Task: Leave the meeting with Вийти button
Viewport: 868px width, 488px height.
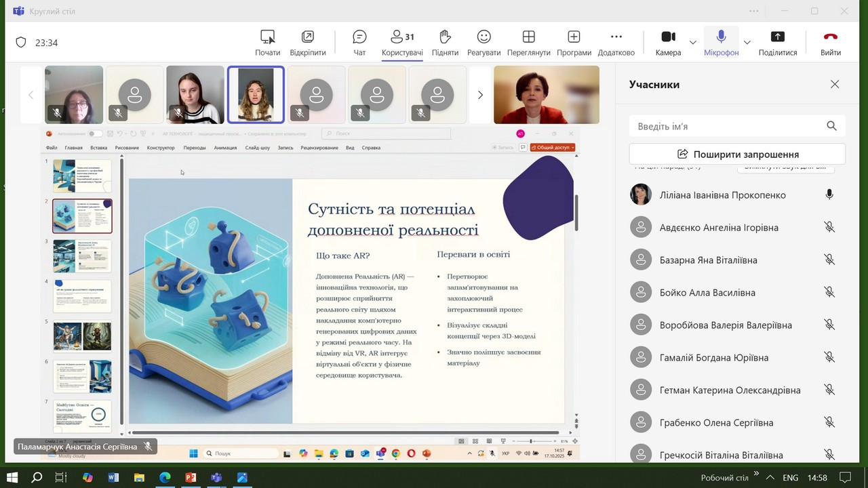Action: click(830, 43)
